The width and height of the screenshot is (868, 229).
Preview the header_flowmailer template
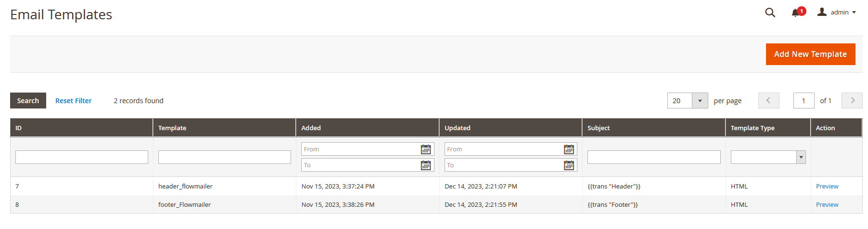[x=827, y=186]
